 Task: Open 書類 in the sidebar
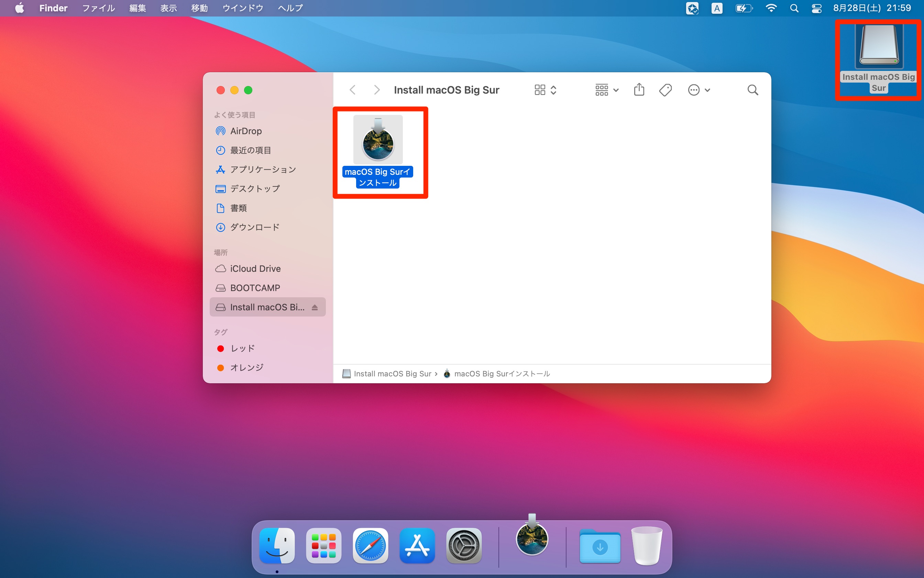tap(267, 208)
